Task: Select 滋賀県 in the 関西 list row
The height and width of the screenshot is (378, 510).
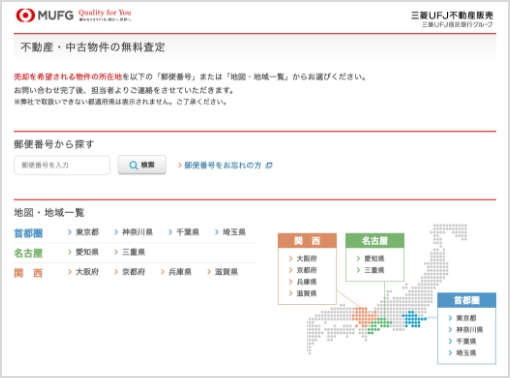Action: point(226,272)
